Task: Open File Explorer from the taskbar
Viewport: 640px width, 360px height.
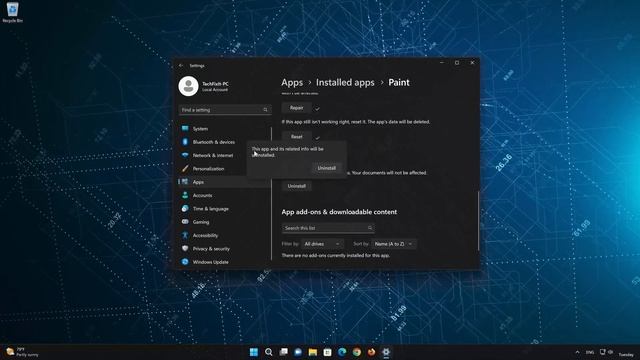Action: click(x=313, y=352)
